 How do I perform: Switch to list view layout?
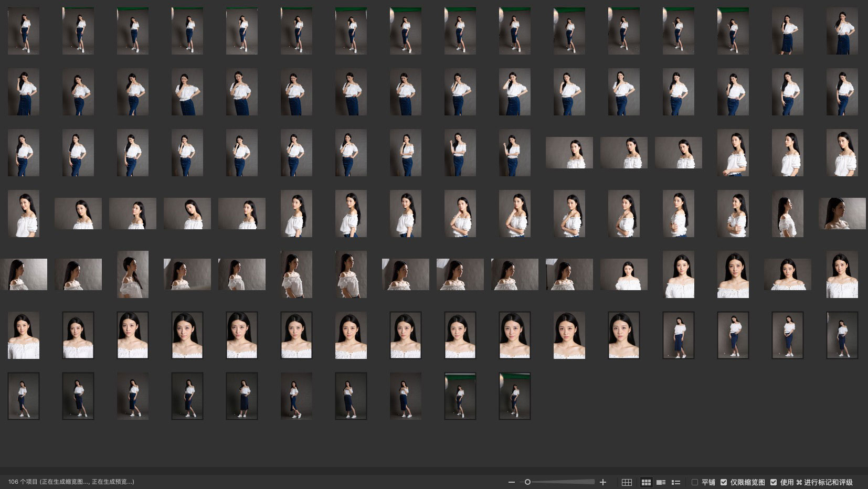tap(676, 482)
